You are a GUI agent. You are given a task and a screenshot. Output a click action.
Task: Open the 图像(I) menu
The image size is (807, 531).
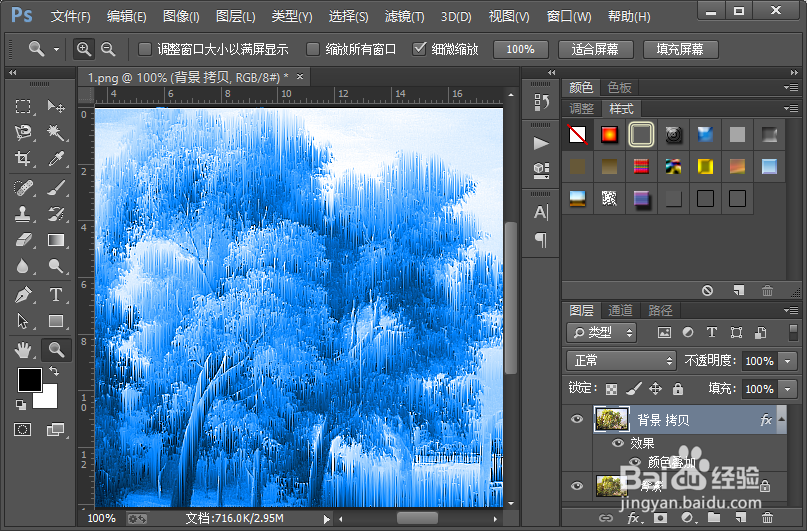[181, 16]
